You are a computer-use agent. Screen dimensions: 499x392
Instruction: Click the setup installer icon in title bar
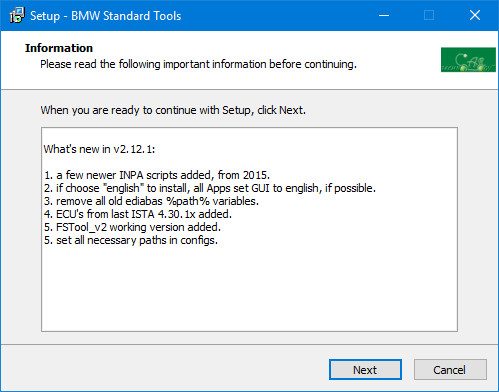pyautogui.click(x=17, y=16)
